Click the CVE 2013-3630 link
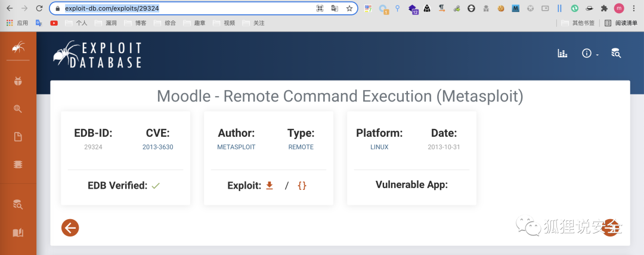644x255 pixels. [x=157, y=147]
